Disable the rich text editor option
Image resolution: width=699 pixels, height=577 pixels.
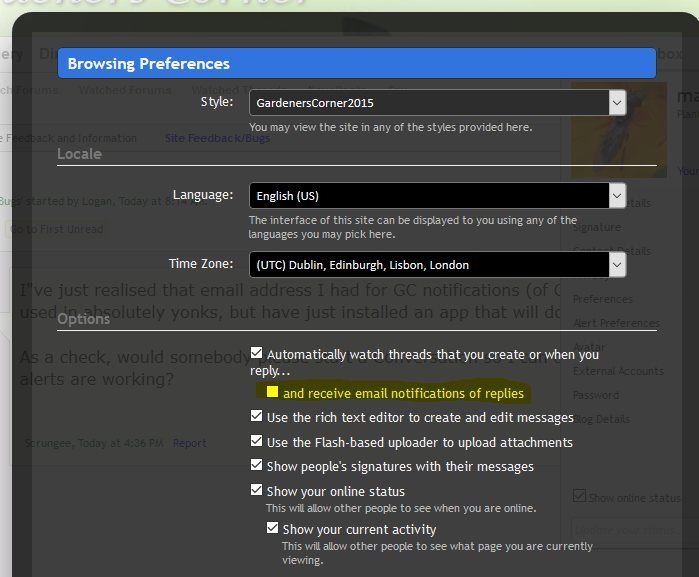tap(257, 417)
